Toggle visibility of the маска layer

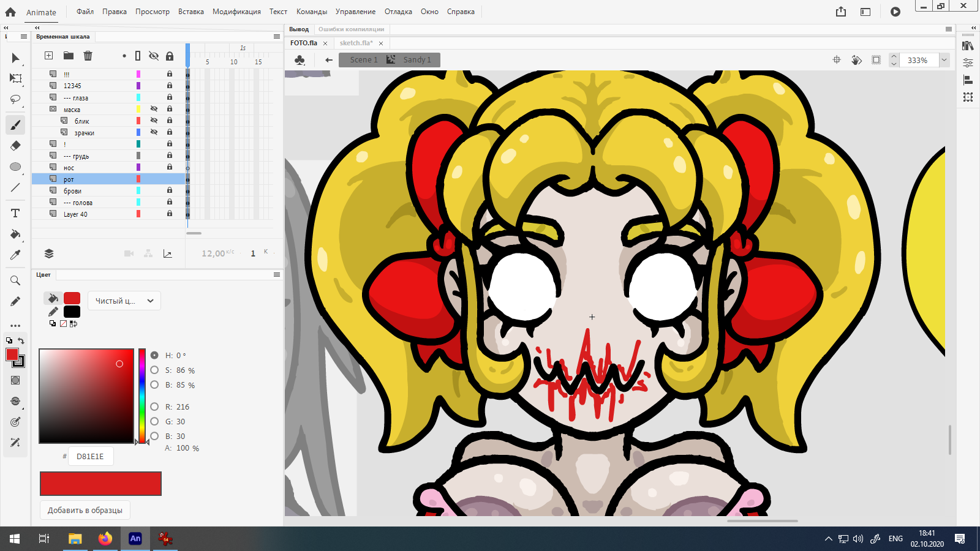(154, 109)
